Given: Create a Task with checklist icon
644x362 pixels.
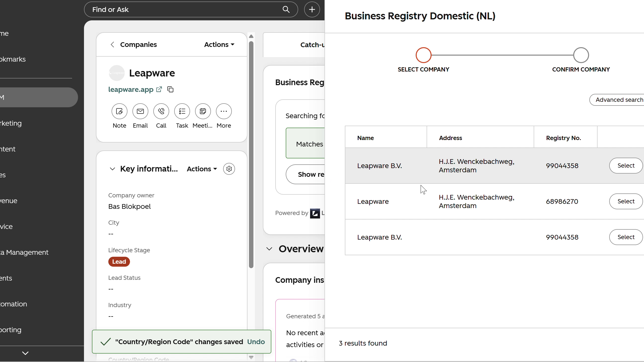Looking at the screenshot, I should (x=182, y=111).
